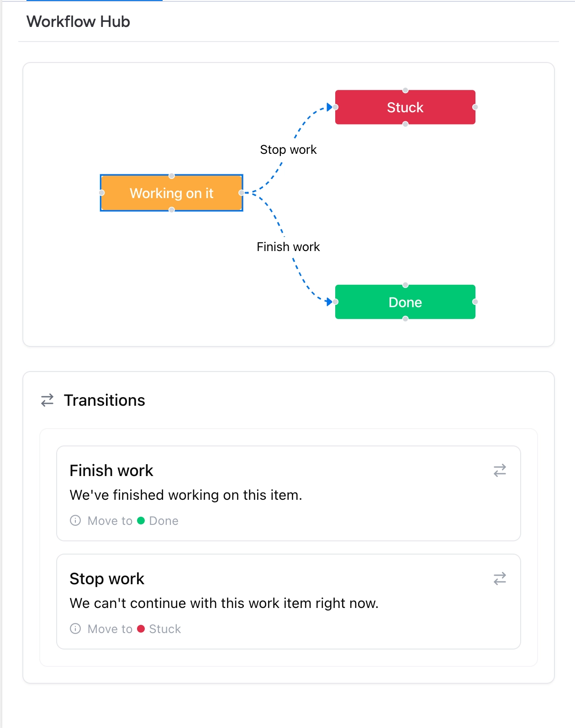Select the Working on it status node
This screenshot has height=728, width=575.
172,193
